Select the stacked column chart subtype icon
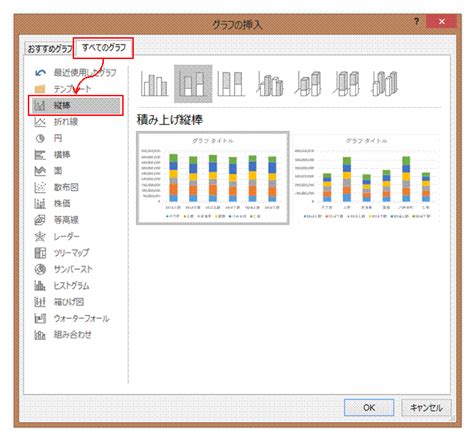 tap(193, 84)
